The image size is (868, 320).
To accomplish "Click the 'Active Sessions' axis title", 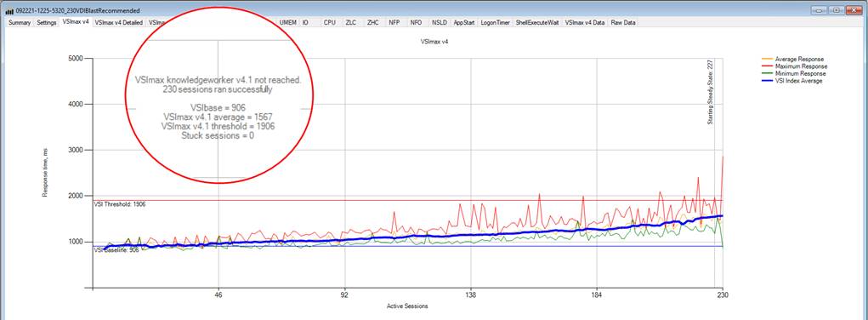I will pos(407,306).
